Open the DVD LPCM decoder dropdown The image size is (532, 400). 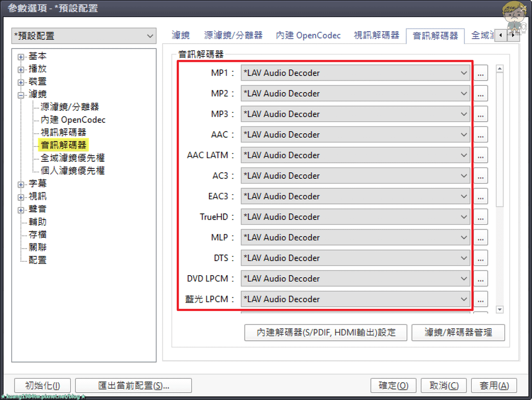[x=355, y=278]
